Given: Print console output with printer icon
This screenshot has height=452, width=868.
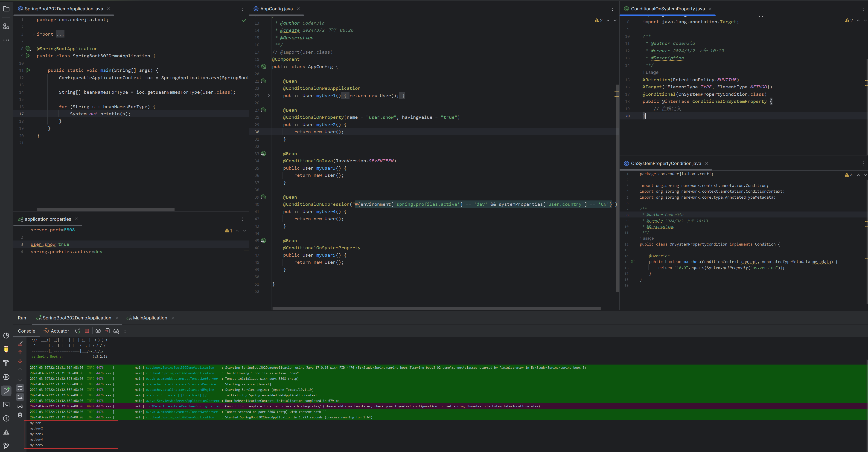Looking at the screenshot, I should click(20, 406).
